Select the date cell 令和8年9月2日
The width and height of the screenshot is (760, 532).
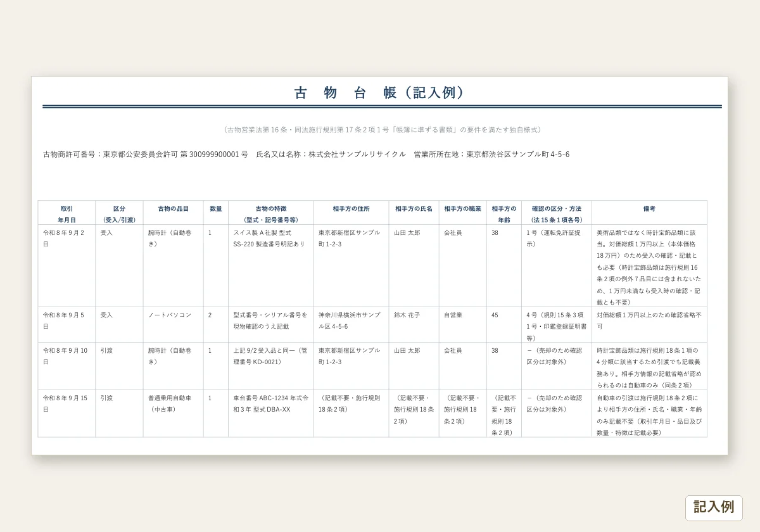(x=66, y=266)
